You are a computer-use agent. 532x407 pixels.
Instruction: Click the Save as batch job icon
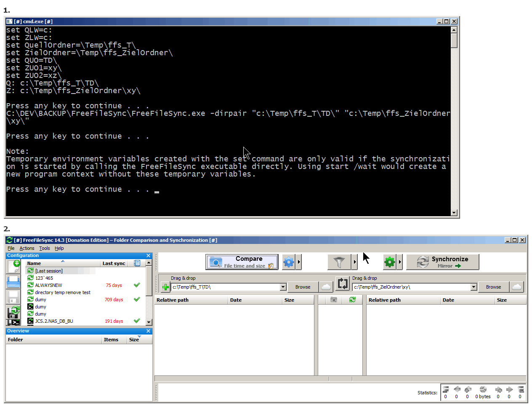coord(13,322)
